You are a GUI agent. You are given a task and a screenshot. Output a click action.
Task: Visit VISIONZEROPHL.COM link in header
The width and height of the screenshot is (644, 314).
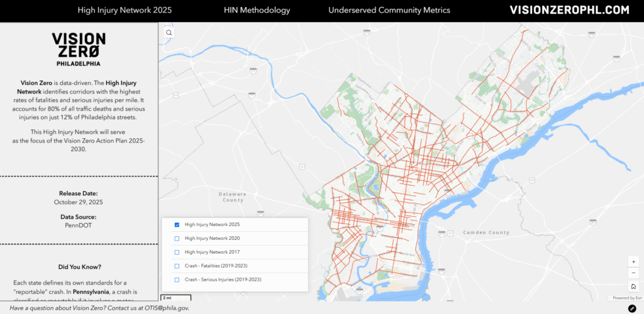tap(569, 11)
